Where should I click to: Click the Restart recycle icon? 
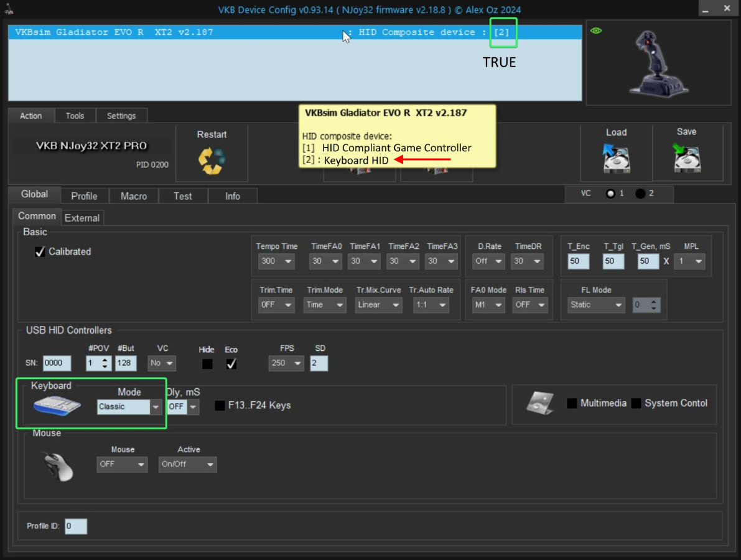pyautogui.click(x=212, y=161)
